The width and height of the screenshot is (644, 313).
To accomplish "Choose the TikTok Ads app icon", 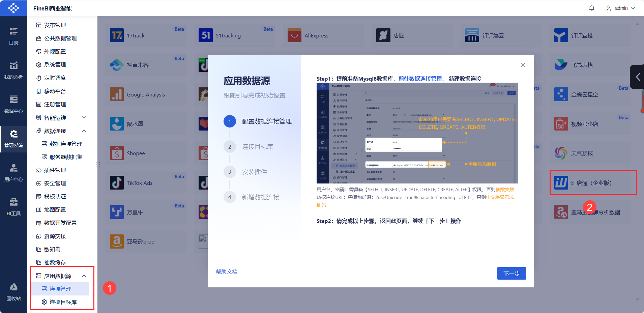I will tap(117, 183).
